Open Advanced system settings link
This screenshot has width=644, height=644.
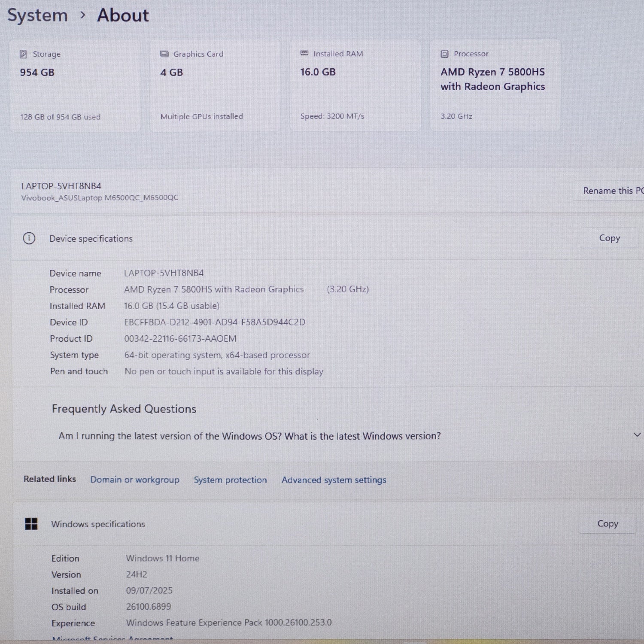click(x=334, y=480)
